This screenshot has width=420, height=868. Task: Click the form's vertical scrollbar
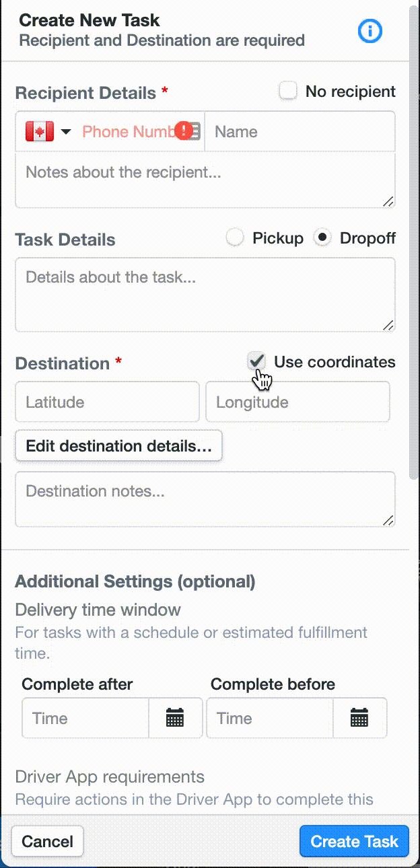coord(414,242)
